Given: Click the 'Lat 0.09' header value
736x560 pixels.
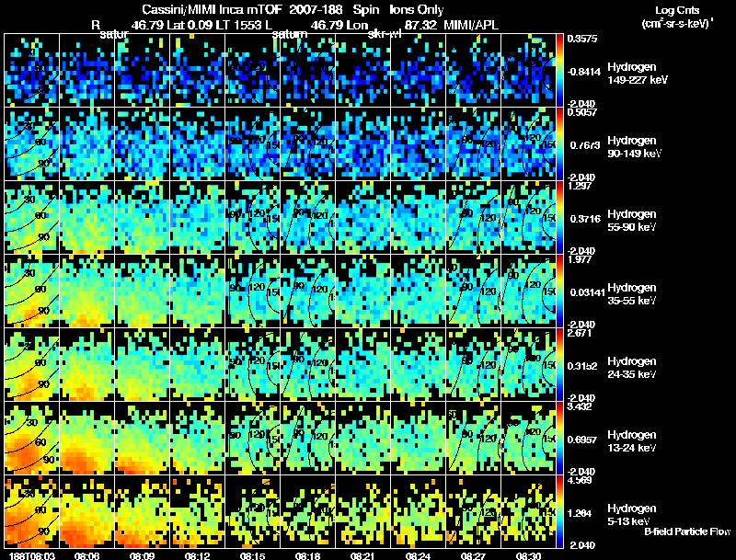Looking at the screenshot, I should [187, 25].
